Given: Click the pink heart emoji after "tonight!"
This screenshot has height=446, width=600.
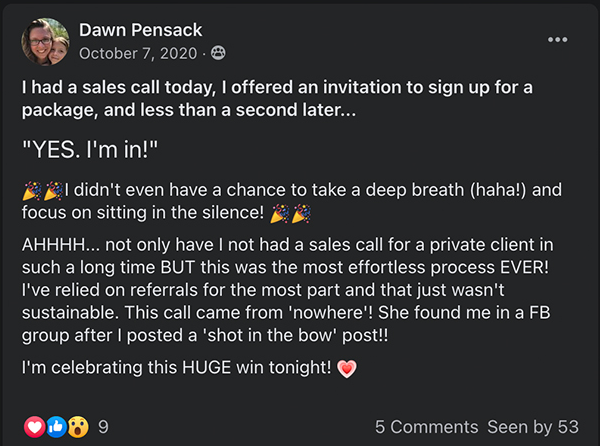Looking at the screenshot, I should point(346,369).
